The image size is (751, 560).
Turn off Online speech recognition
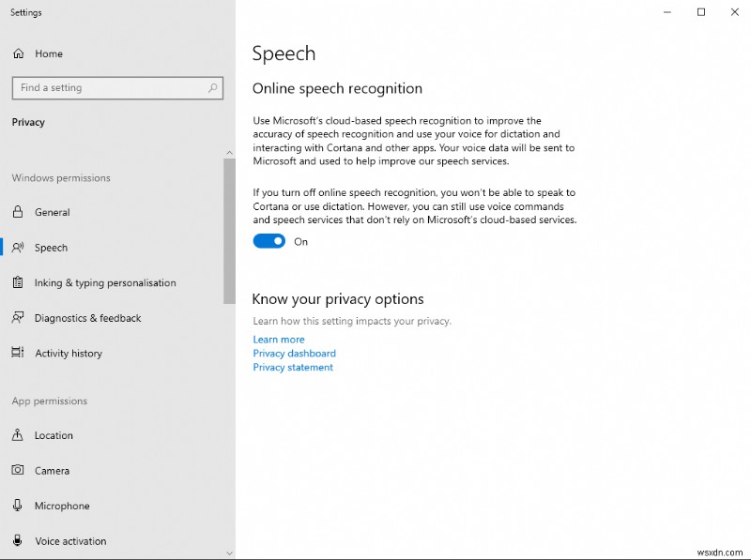click(268, 241)
